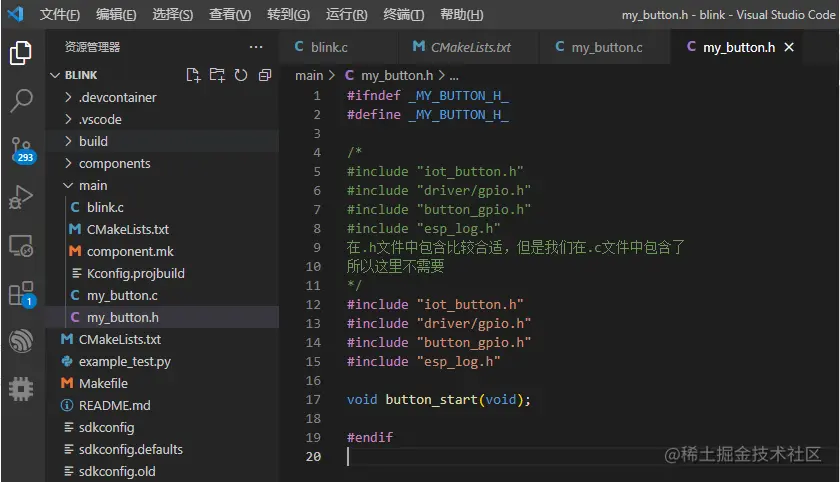Place cursor on #endif line
Viewport: 840px width, 482px height.
pos(370,438)
